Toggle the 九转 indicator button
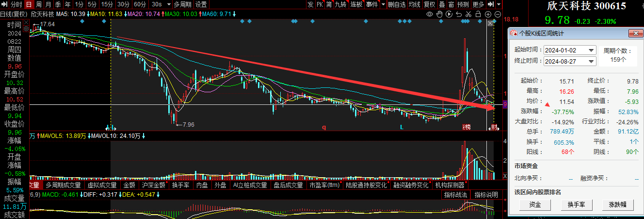Image resolution: width=644 pixels, height=219 pixels. tap(341, 4)
